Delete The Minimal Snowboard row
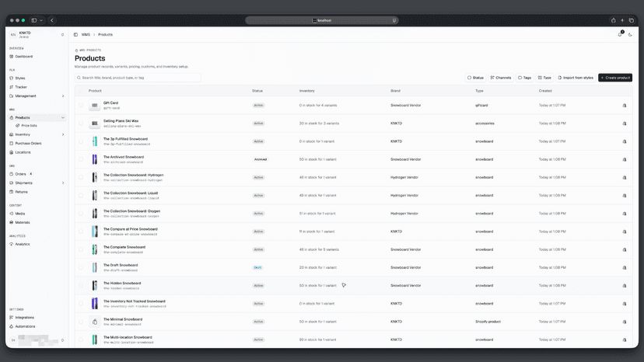644x362 pixels. (x=625, y=322)
